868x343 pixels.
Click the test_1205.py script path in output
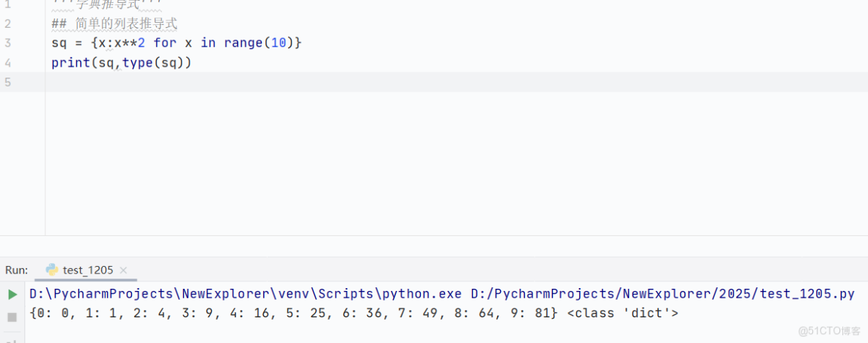tap(663, 295)
